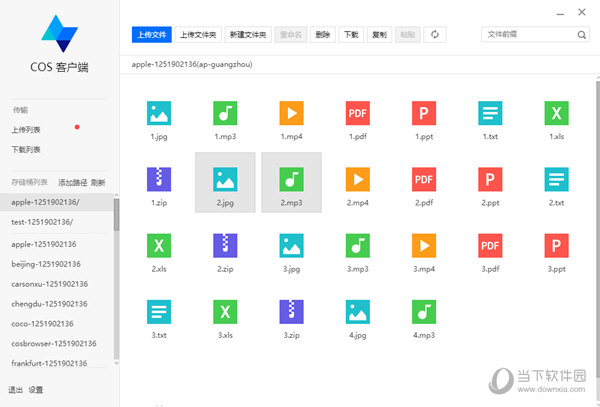Click 刷新 to refresh bucket list

tap(98, 182)
